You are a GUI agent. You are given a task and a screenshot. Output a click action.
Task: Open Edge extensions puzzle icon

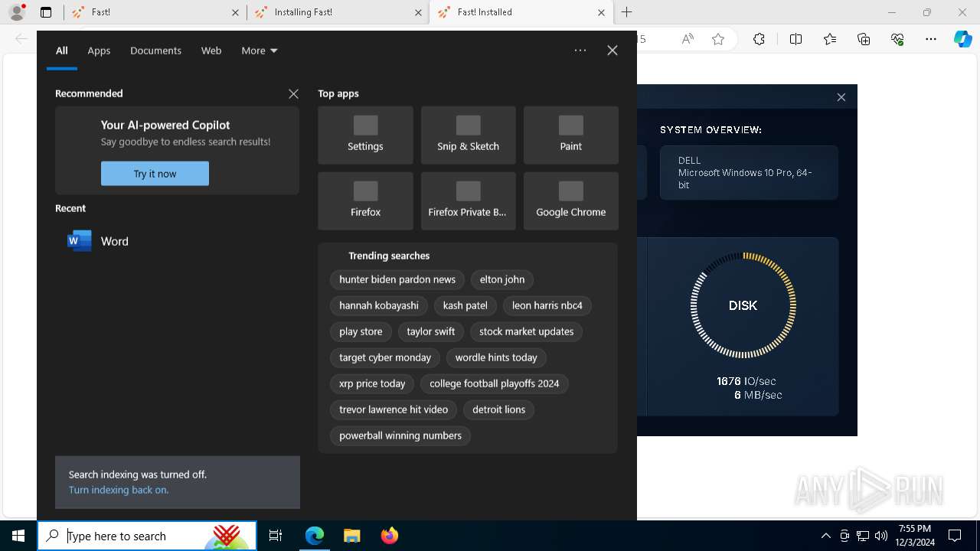[759, 39]
